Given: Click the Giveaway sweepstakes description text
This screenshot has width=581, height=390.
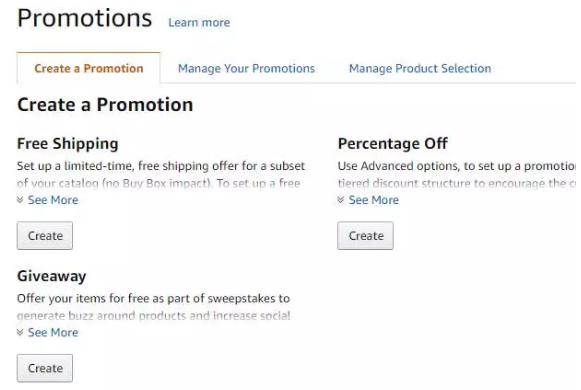Looking at the screenshot, I should pyautogui.click(x=153, y=307).
